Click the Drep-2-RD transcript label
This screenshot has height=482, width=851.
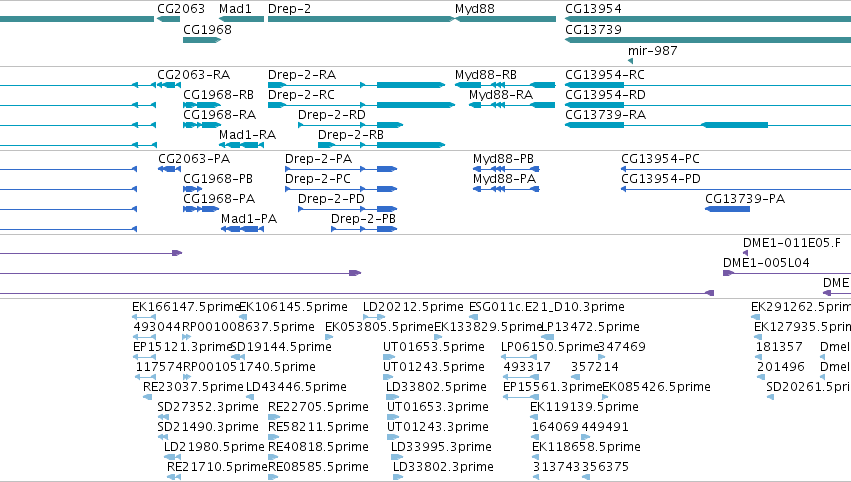point(332,115)
